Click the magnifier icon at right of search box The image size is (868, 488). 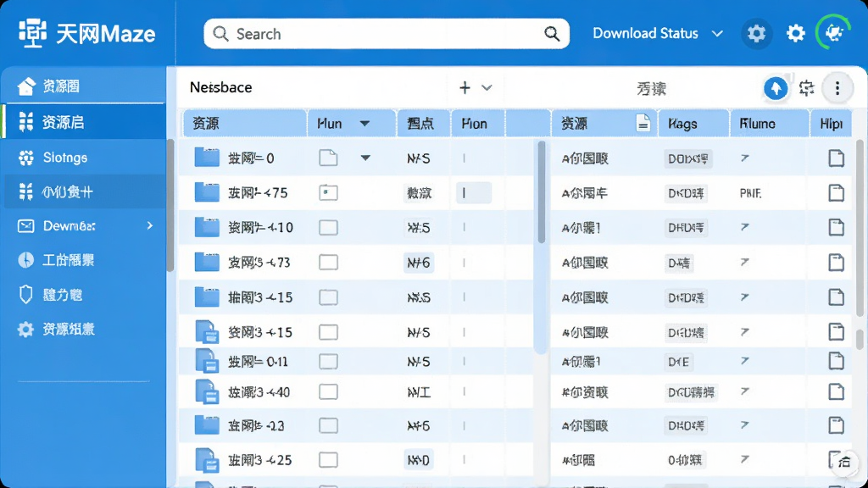551,34
